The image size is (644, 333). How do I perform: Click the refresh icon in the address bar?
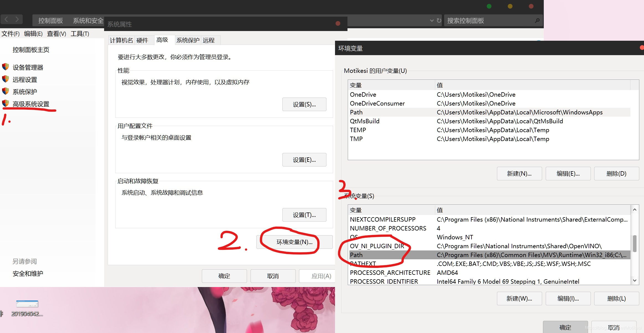pyautogui.click(x=439, y=21)
